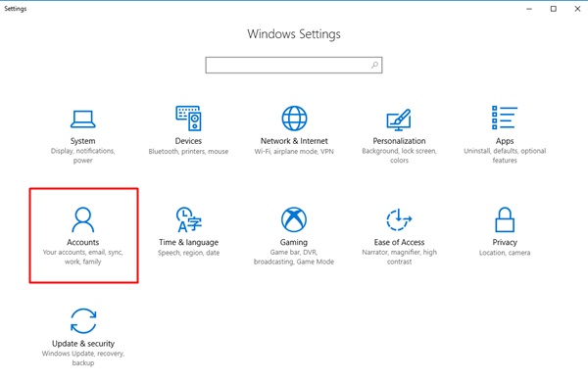Viewport: 588px width, 383px height.
Task: Minimize the Settings window
Action: [529, 9]
